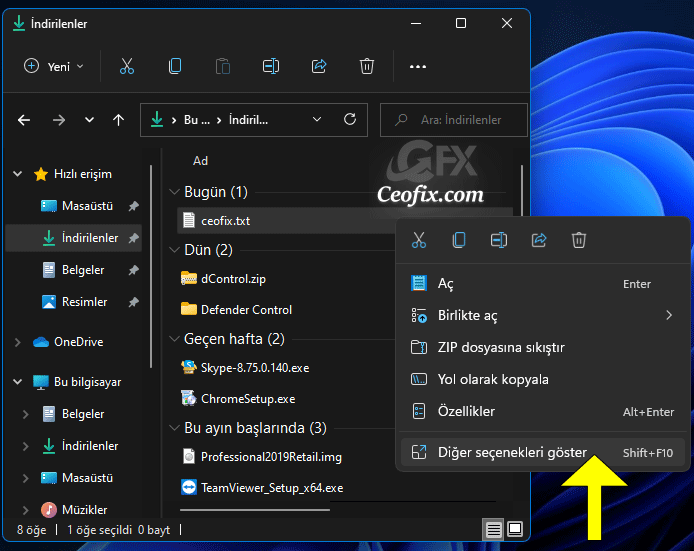The image size is (694, 551).
Task: Click the Delete trash icon in the Explorer toolbar
Action: (366, 66)
